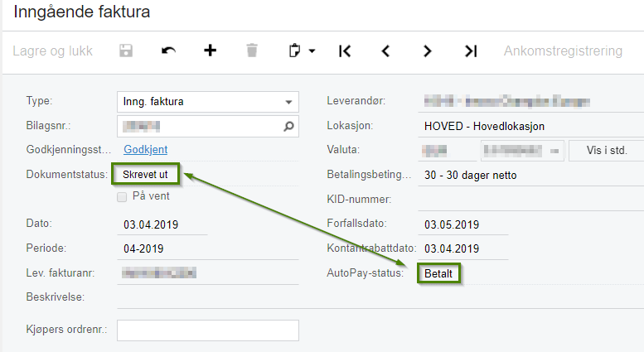
Task: Open Ankomstregistrering in the toolbar
Action: (x=563, y=51)
